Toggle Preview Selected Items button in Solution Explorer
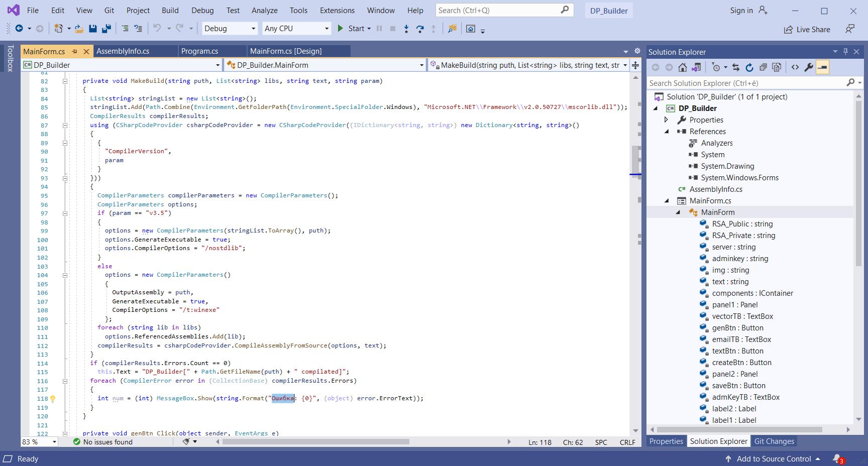868x466 pixels. 822,67
